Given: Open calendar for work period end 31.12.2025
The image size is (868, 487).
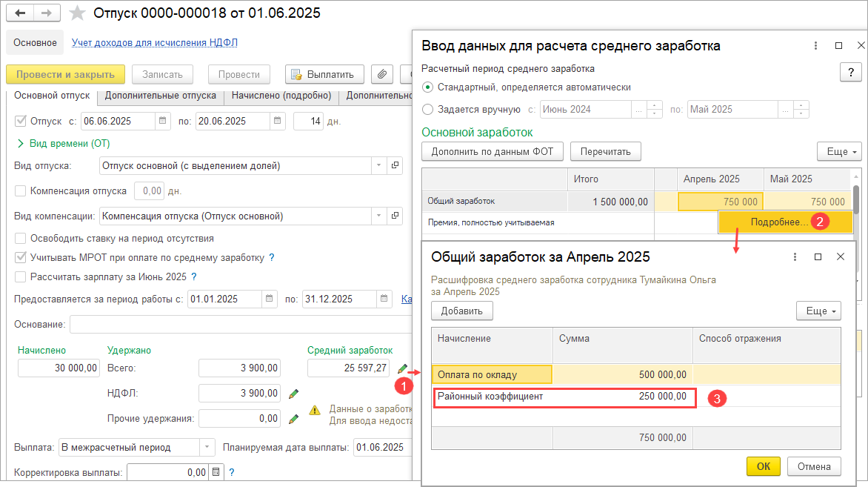Looking at the screenshot, I should 384,299.
